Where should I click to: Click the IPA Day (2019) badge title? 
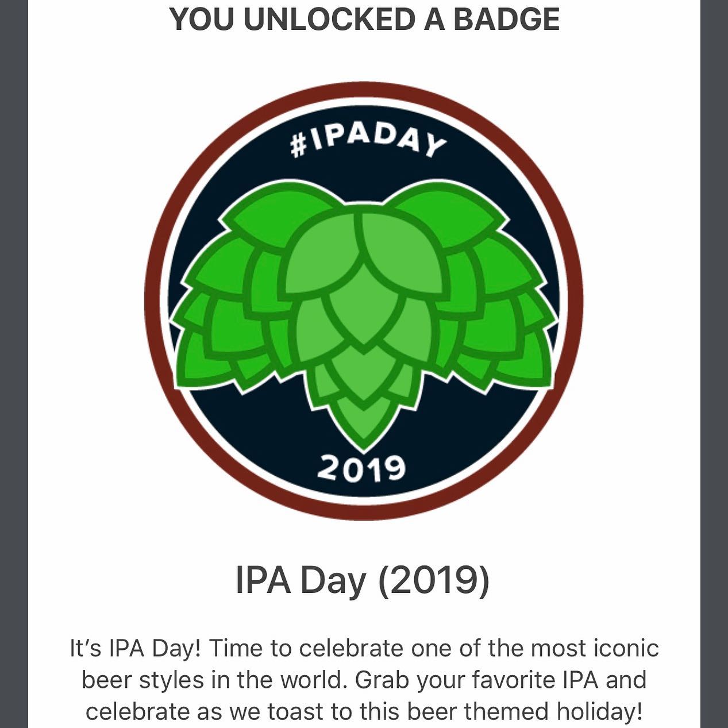(x=363, y=580)
